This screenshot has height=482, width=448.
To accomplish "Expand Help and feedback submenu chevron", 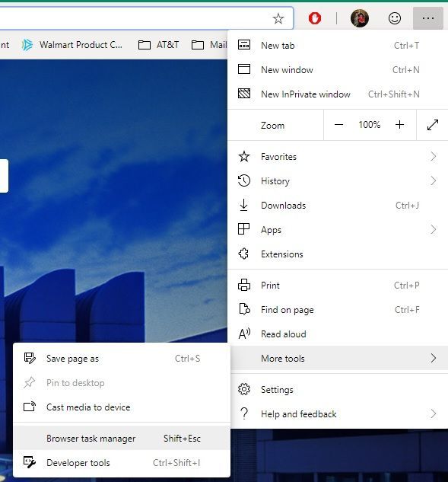I will tap(434, 413).
